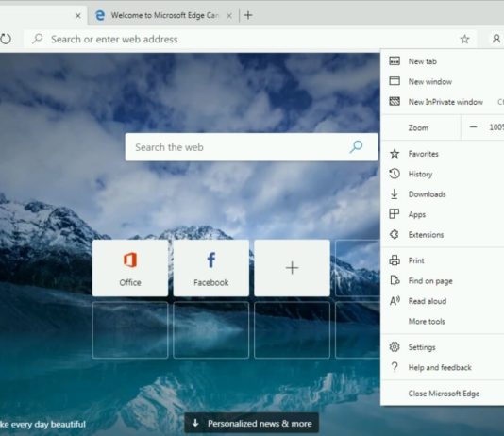Open Favorites from the menu
This screenshot has width=504, height=436.
point(443,154)
